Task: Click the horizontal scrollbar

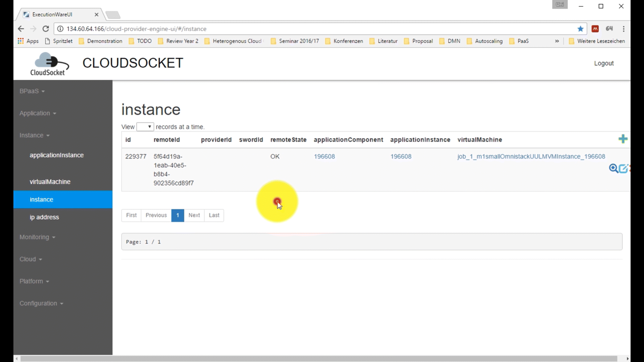Action: coord(319,359)
